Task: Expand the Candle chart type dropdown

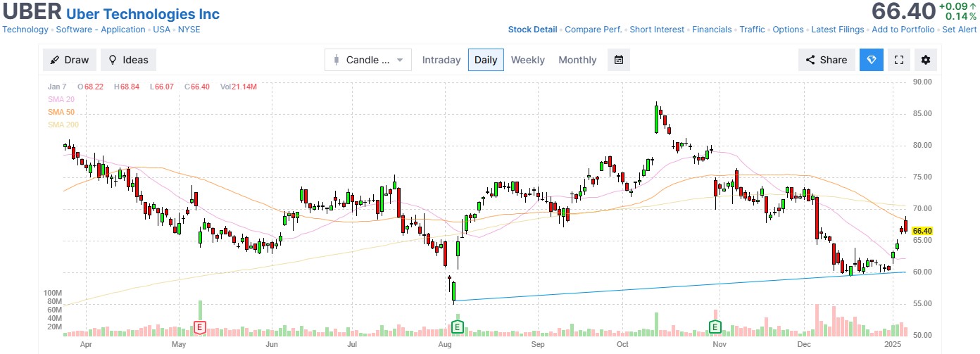Action: (x=368, y=60)
